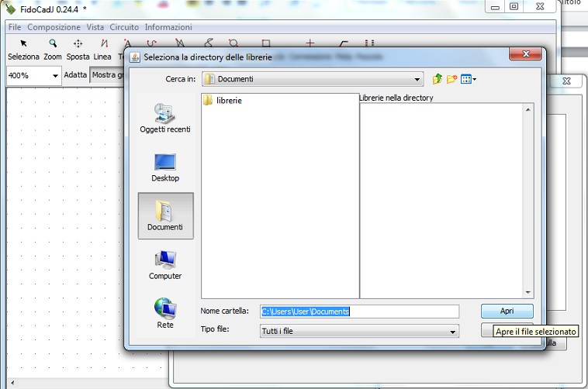Pick the Linea drawing tool
The width and height of the screenshot is (588, 389).
[103, 49]
